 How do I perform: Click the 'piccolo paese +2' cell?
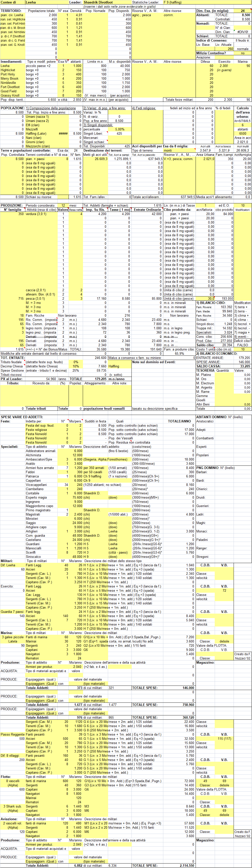[x=38, y=66]
